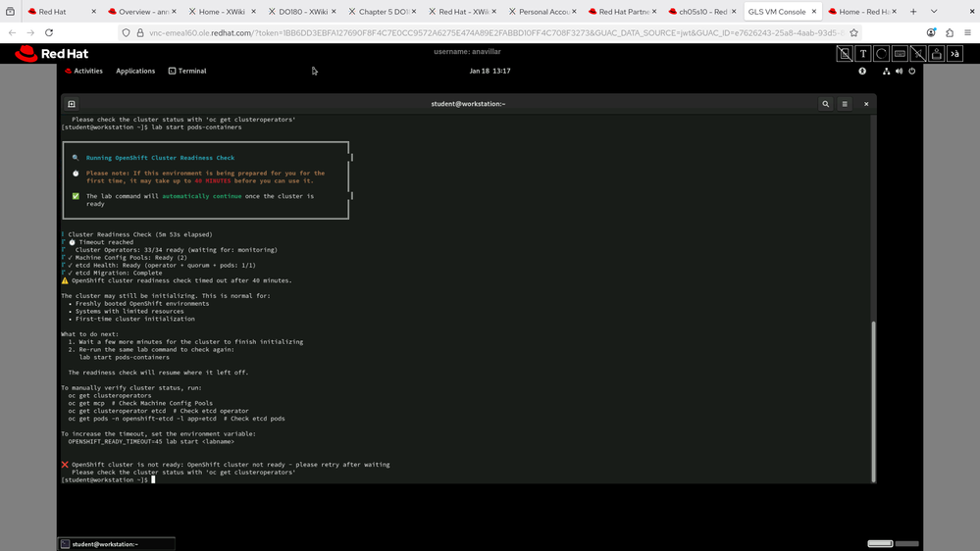Click the crossed-out screen console toolbar icon
This screenshot has height=551, width=980.
[845, 54]
